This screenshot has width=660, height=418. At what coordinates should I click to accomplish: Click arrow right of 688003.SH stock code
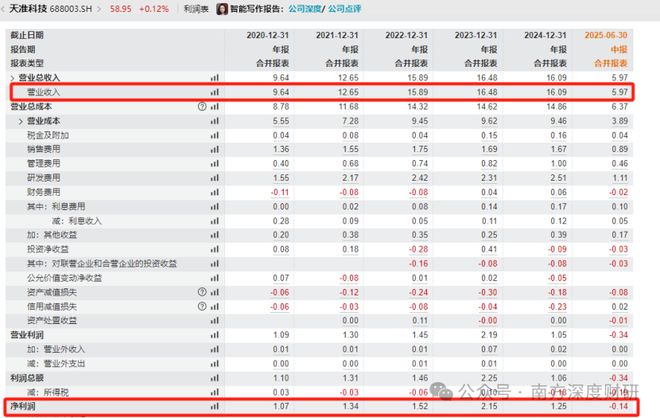(x=103, y=9)
